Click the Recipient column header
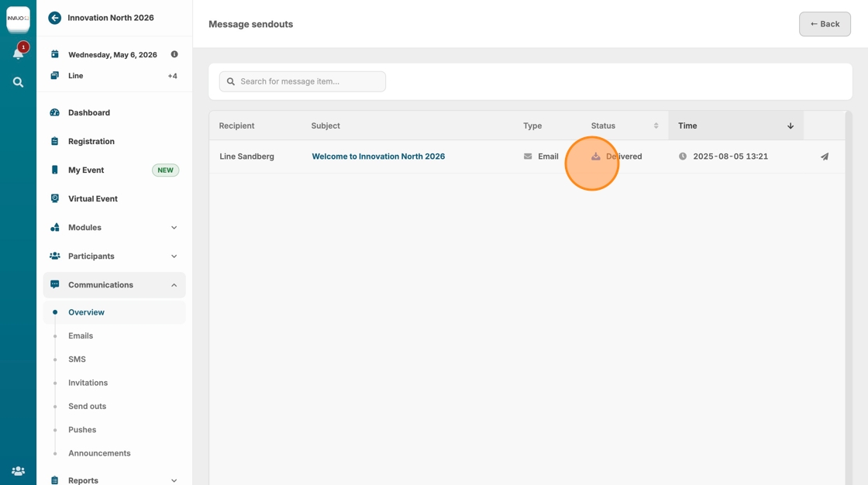 point(236,126)
